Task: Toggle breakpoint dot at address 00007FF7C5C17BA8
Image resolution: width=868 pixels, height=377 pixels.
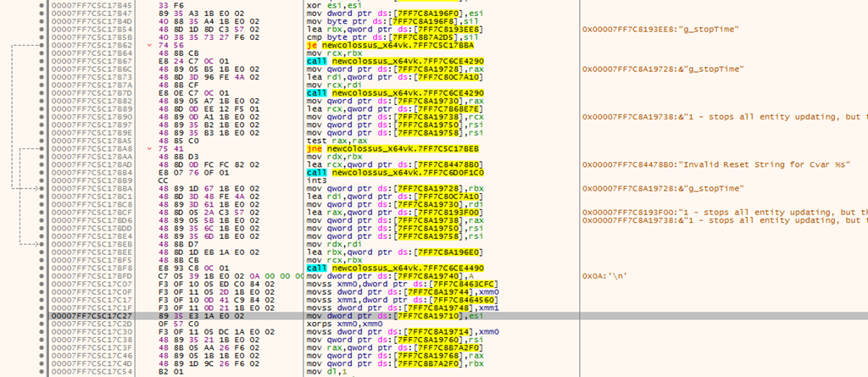Action: pos(42,149)
